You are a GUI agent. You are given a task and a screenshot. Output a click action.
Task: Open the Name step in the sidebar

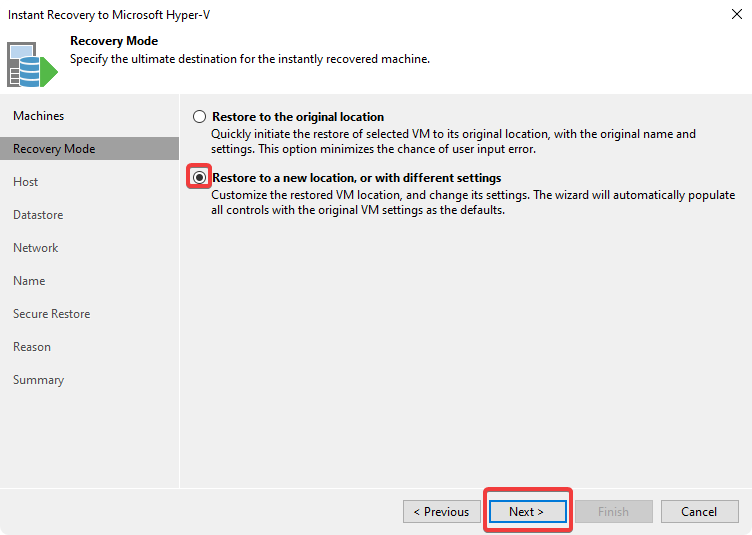[x=29, y=281]
